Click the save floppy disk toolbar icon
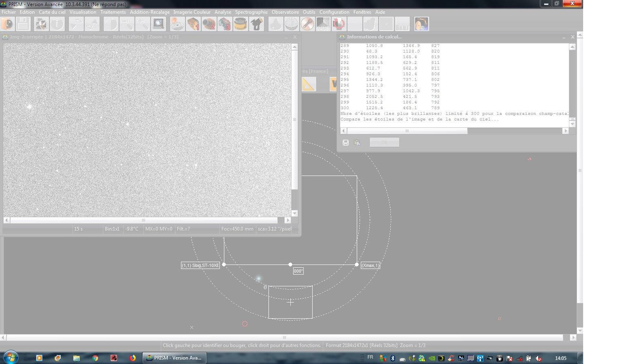622x364 pixels. tap(23, 24)
